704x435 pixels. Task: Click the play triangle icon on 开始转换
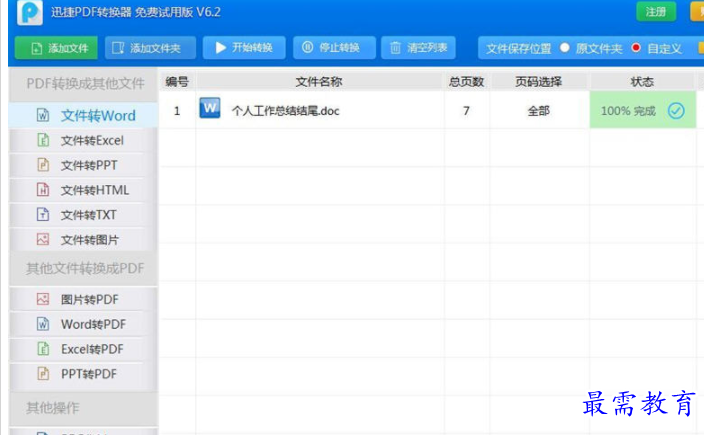pos(220,48)
